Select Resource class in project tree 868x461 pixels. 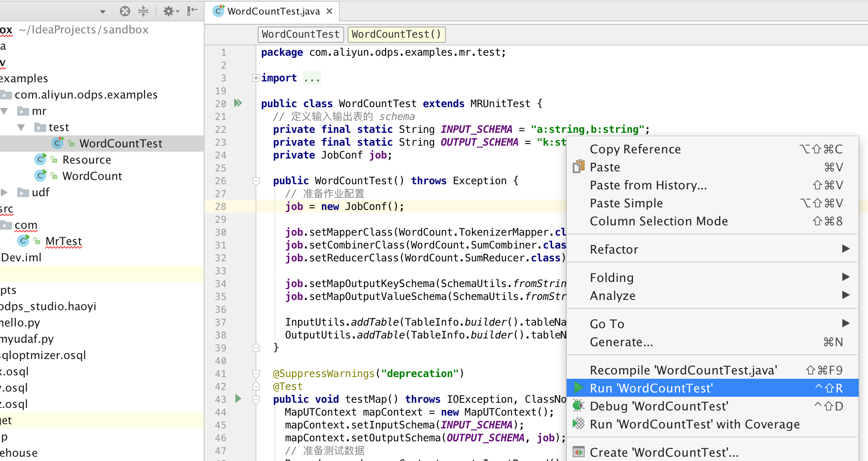(x=87, y=160)
